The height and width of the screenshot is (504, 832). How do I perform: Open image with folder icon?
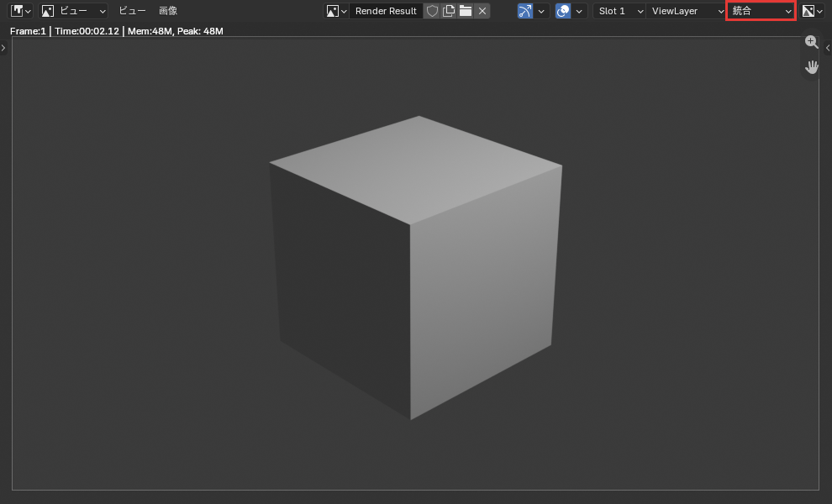466,11
